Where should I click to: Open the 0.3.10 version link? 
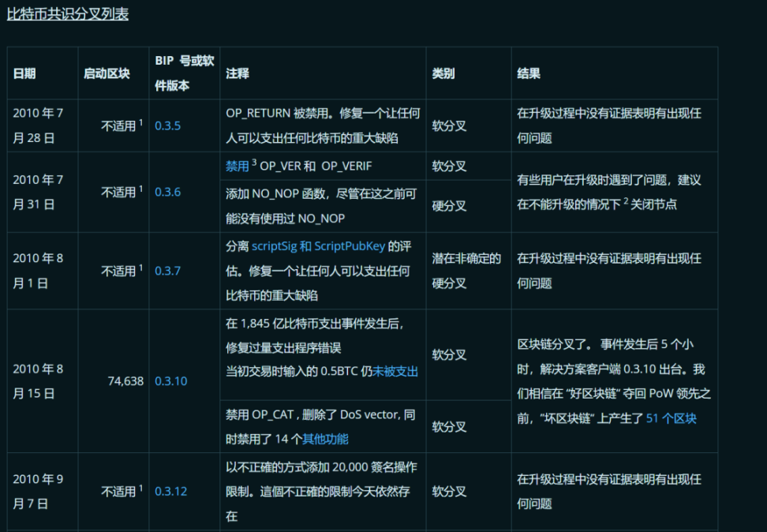pos(170,381)
